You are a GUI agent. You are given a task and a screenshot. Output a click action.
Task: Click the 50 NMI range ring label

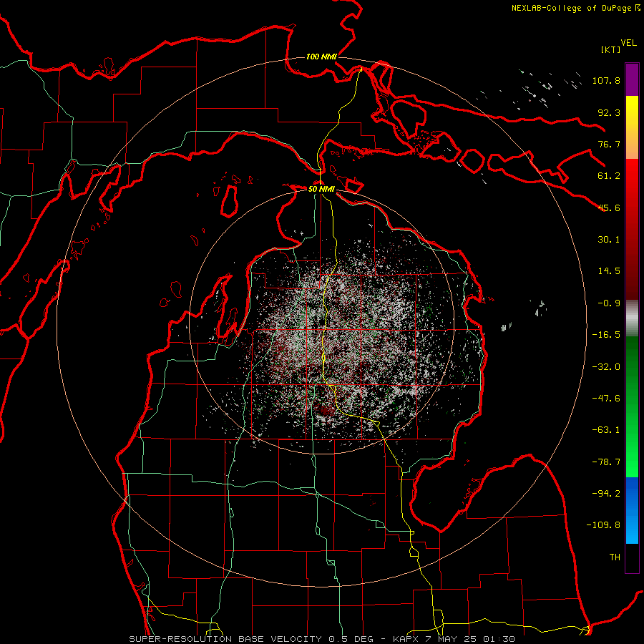tap(321, 189)
